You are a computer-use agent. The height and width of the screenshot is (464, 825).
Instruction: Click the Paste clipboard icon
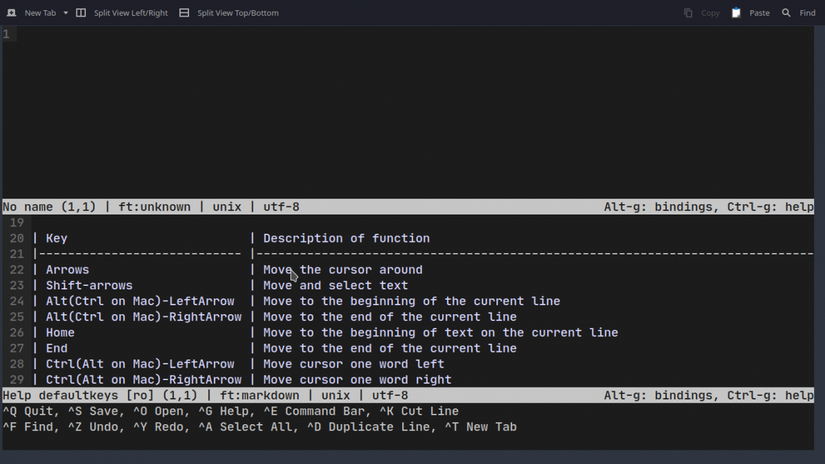pos(736,13)
